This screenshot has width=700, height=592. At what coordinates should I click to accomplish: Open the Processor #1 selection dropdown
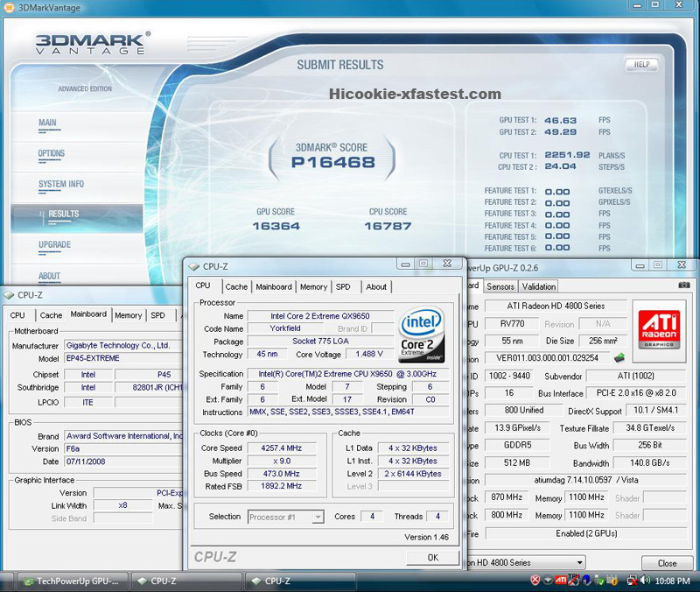point(286,517)
